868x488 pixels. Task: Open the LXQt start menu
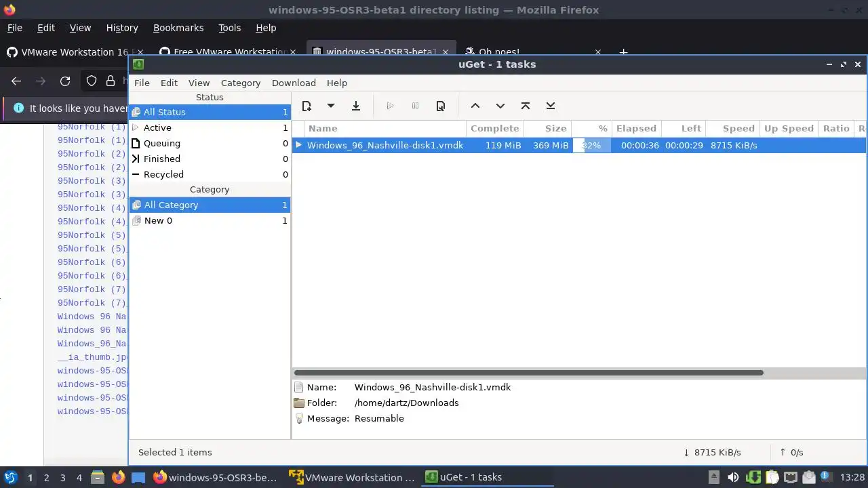click(x=10, y=477)
